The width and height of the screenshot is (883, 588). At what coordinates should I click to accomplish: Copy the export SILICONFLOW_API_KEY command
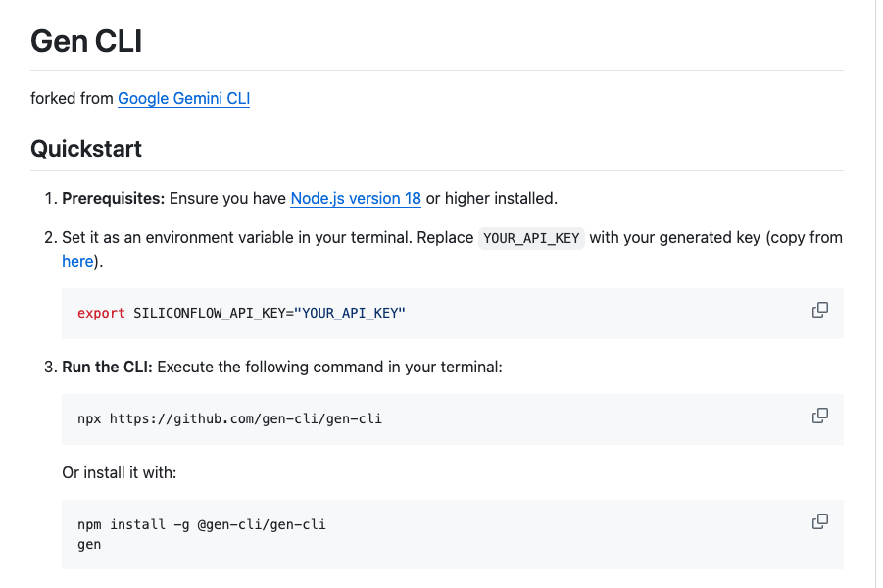point(820,311)
